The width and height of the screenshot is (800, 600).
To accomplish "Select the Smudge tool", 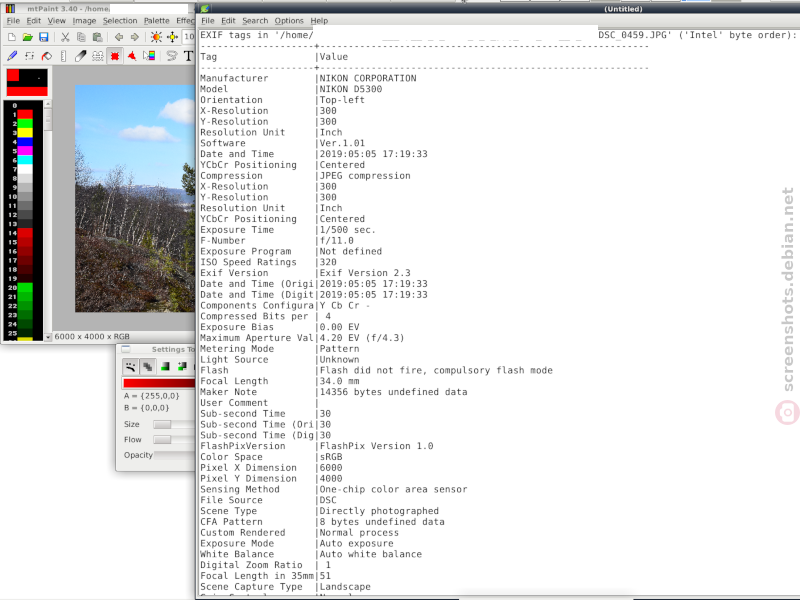I will point(81,56).
